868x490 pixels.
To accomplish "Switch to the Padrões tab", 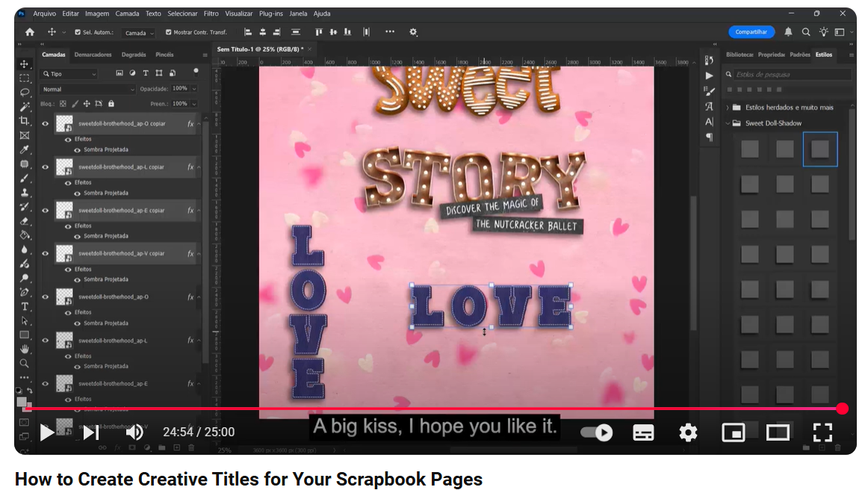I will tap(799, 55).
